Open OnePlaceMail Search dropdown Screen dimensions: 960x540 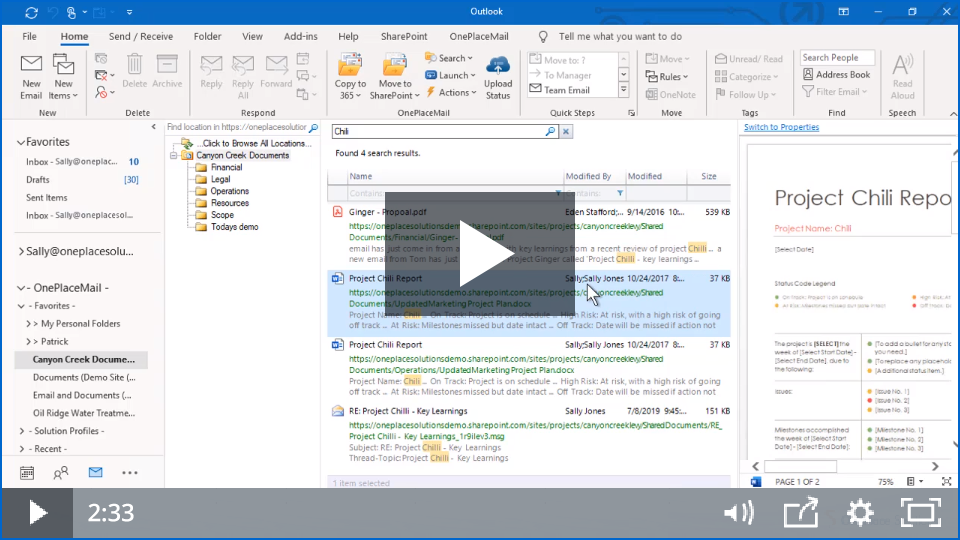[x=449, y=58]
